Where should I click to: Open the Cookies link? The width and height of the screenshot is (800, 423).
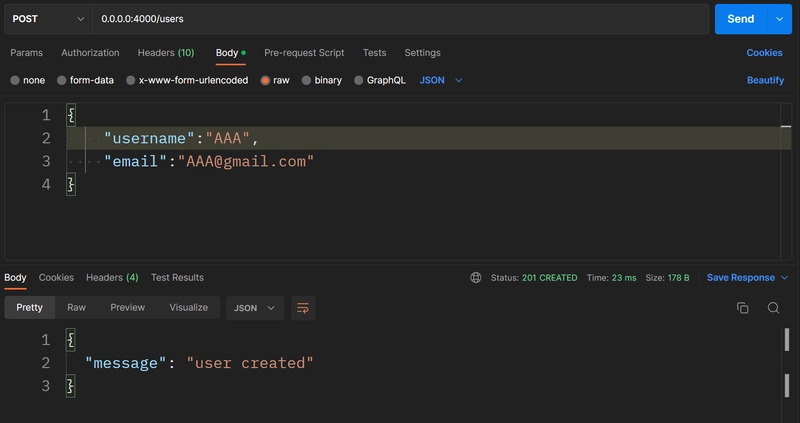tap(764, 53)
